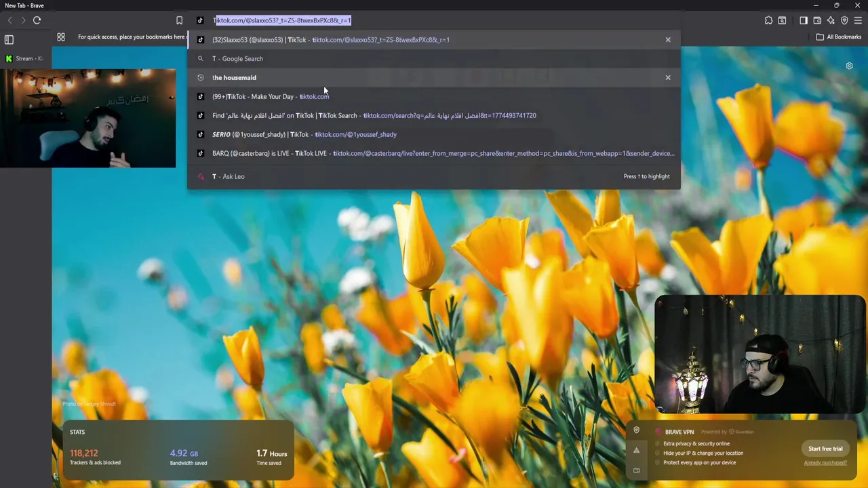Open the apps grid icon in bookmarks bar
The width and height of the screenshot is (868, 488).
61,37
